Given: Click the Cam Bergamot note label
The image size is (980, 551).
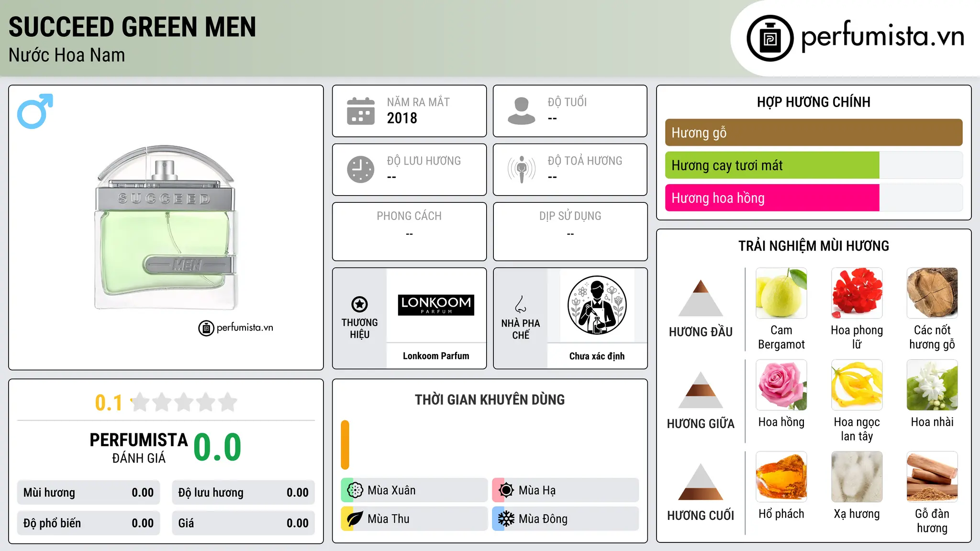Looking at the screenshot, I should [781, 337].
